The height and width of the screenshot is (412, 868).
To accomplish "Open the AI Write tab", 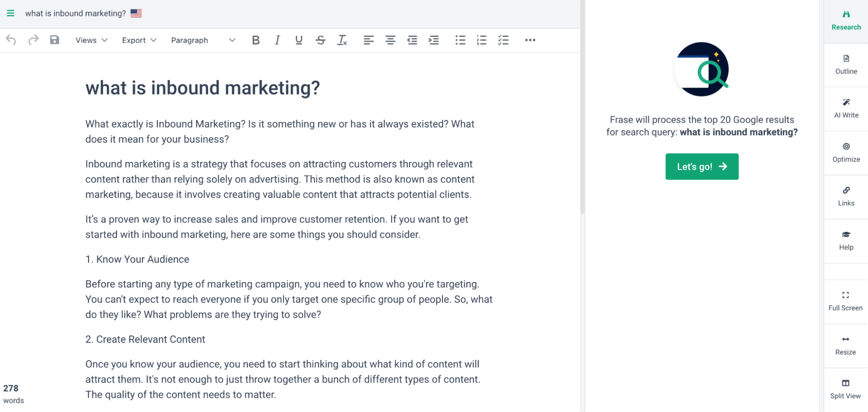I will tap(846, 109).
